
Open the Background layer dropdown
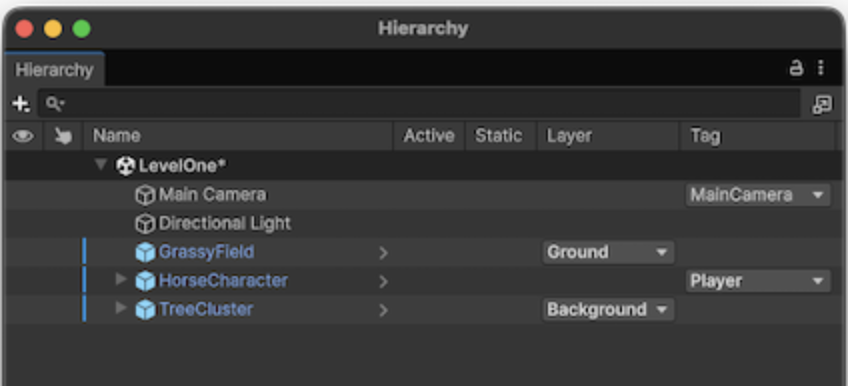click(608, 310)
